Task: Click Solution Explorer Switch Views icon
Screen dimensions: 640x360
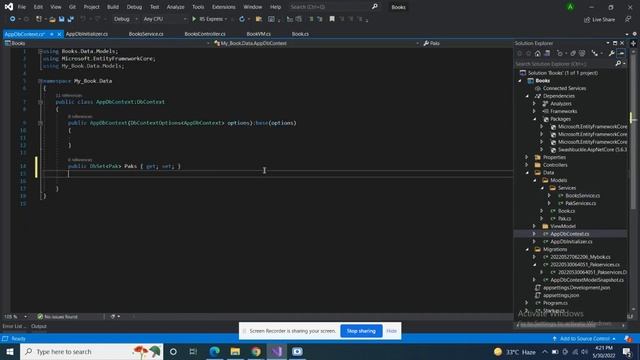Action: point(547,53)
